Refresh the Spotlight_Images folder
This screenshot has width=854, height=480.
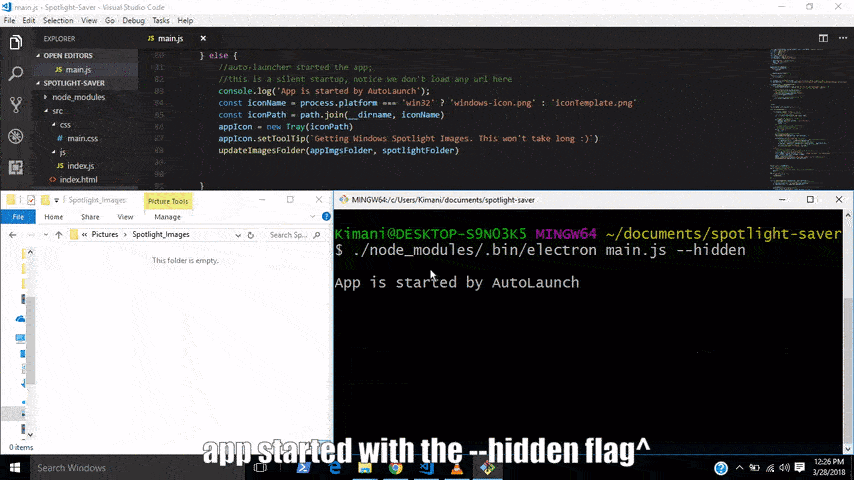(251, 235)
